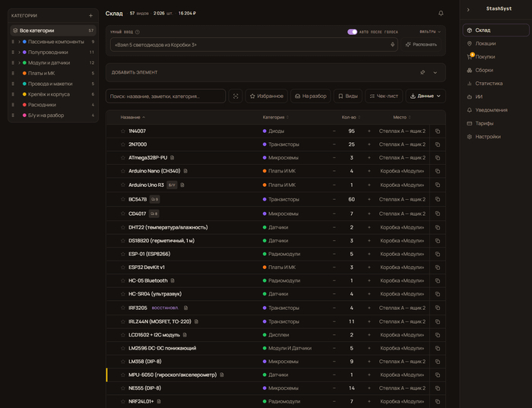Decrease quantity of 2N7000 with minus
Image resolution: width=532 pixels, height=408 pixels.
[334, 144]
